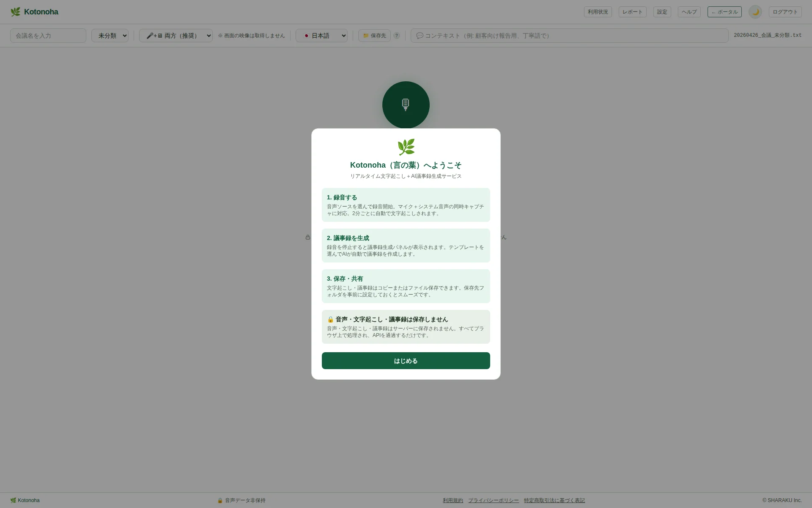Open the 両方（推奨）audio source dropdown

[x=176, y=36]
